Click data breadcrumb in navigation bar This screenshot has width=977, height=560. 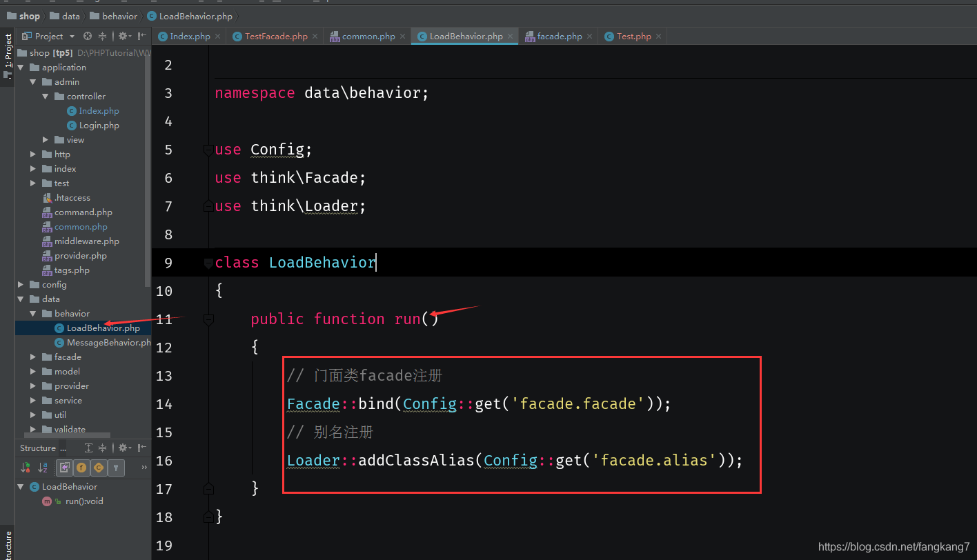[x=65, y=16]
